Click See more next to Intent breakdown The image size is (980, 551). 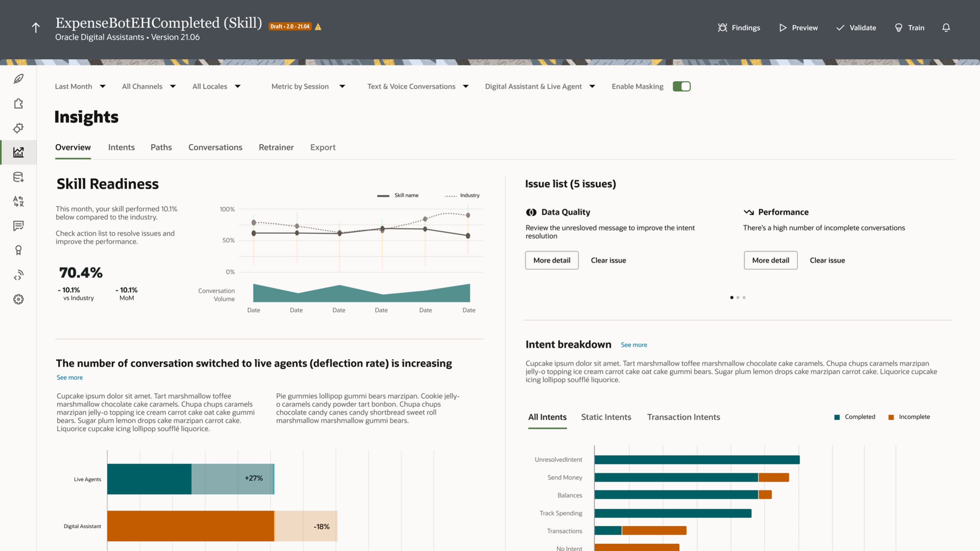(x=634, y=345)
